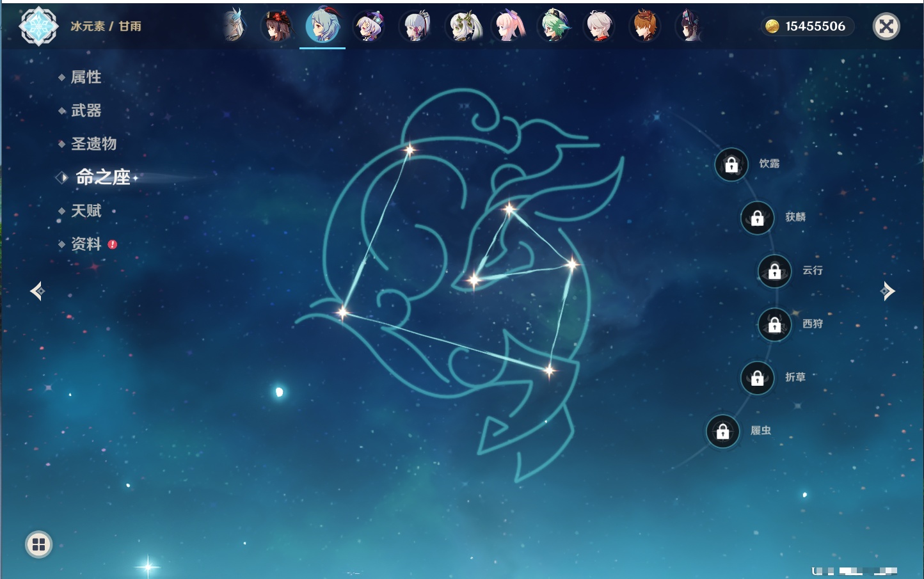Viewport: 924px width, 579px height.
Task: Switch to the Qiqi character portrait
Action: click(369, 26)
